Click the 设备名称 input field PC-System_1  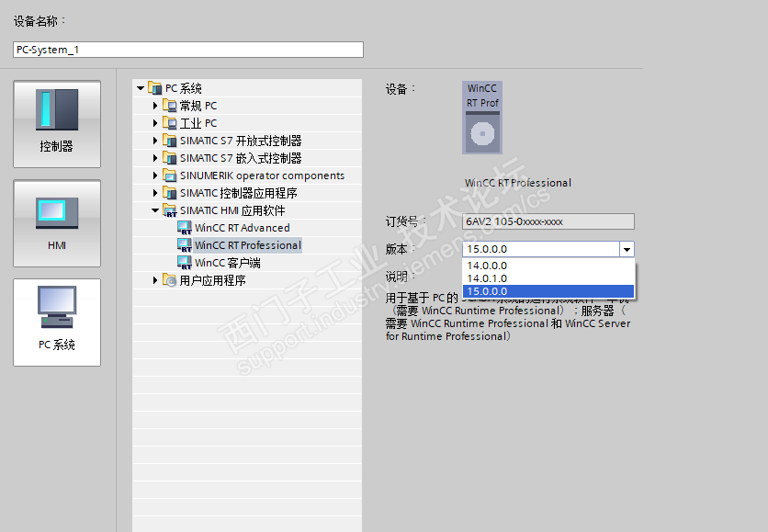click(188, 50)
